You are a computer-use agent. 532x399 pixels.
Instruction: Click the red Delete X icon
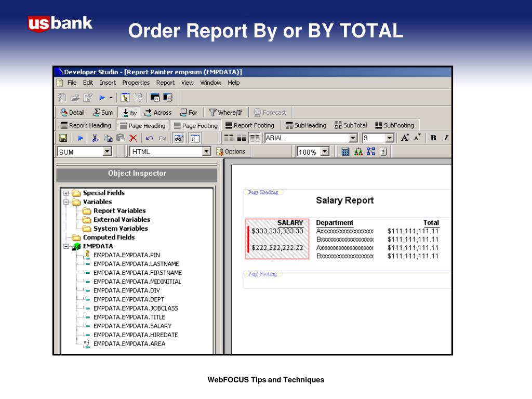coord(134,138)
